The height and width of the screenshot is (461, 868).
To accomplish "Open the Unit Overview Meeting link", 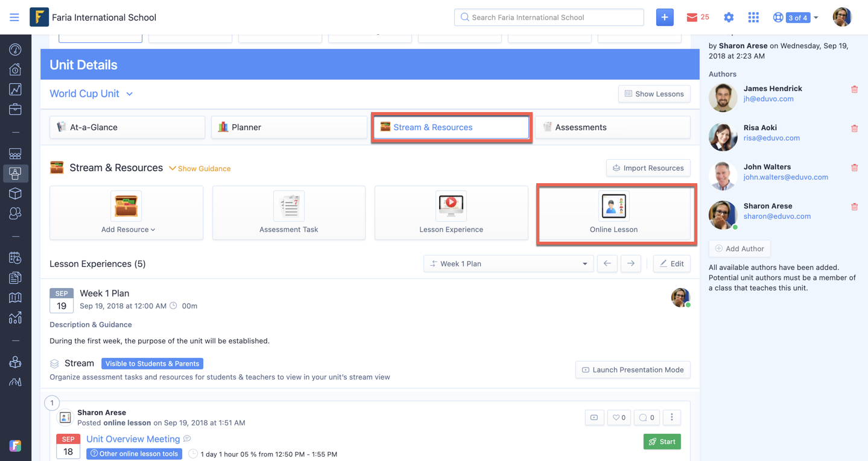I will click(x=133, y=439).
